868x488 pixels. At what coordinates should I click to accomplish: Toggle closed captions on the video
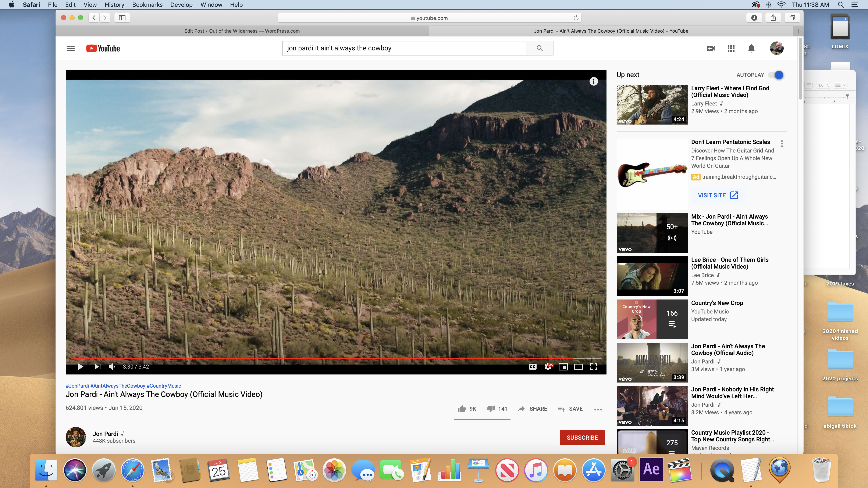(532, 367)
